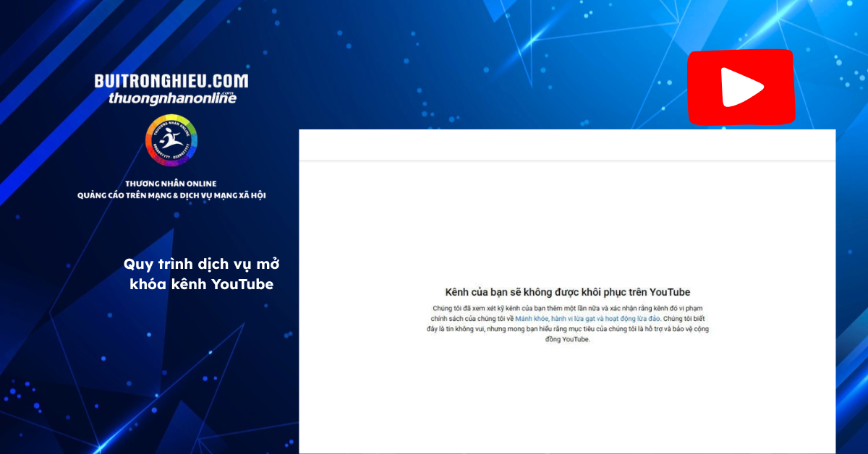
Task: Click the paragraph starting "Chúng tôi đã xem xét kỹ kênh"
Action: click(568, 323)
